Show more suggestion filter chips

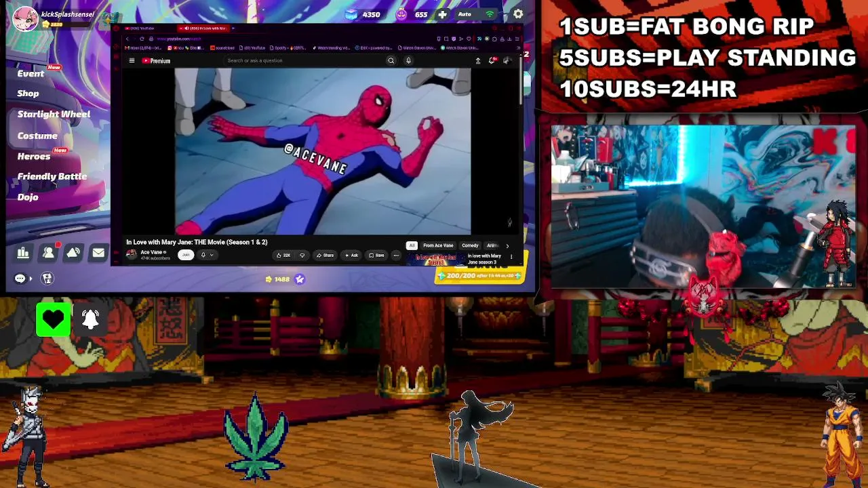[x=507, y=245]
